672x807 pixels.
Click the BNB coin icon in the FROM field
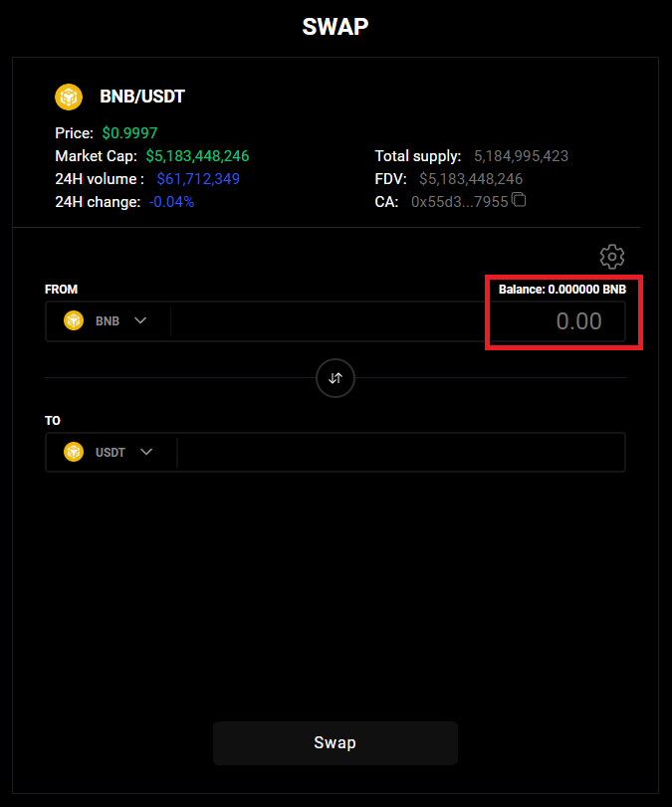74,321
